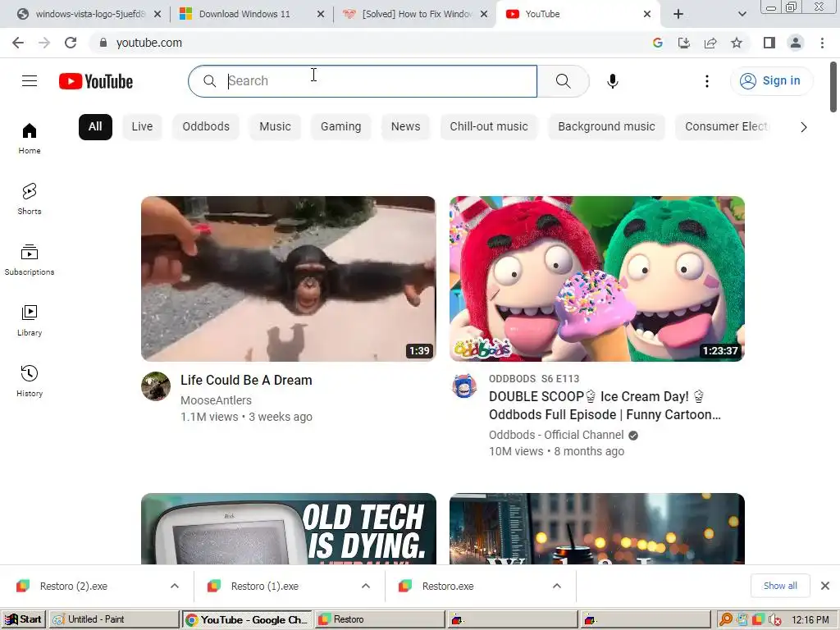Open the YouTube hamburger guide menu
Screen dimensions: 840x630
pos(30,81)
